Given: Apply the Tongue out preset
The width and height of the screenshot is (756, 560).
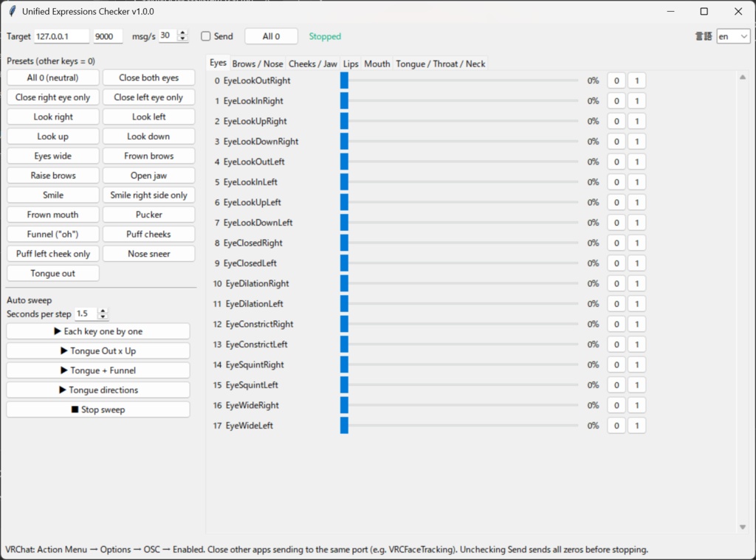Looking at the screenshot, I should tap(52, 273).
